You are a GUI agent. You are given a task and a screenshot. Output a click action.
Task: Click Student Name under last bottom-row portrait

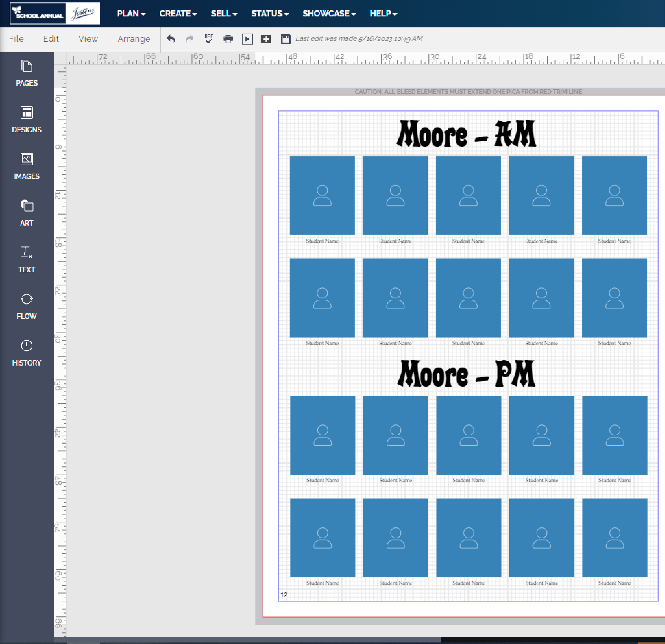click(615, 583)
